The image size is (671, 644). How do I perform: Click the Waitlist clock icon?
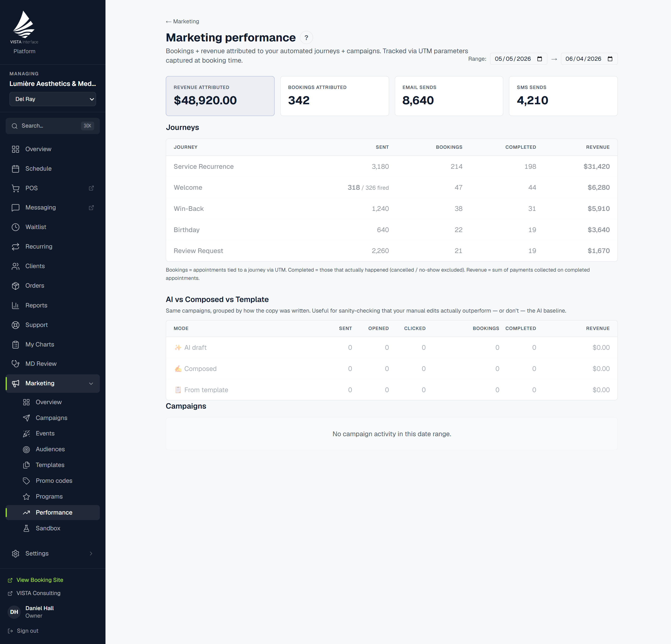[x=15, y=227]
